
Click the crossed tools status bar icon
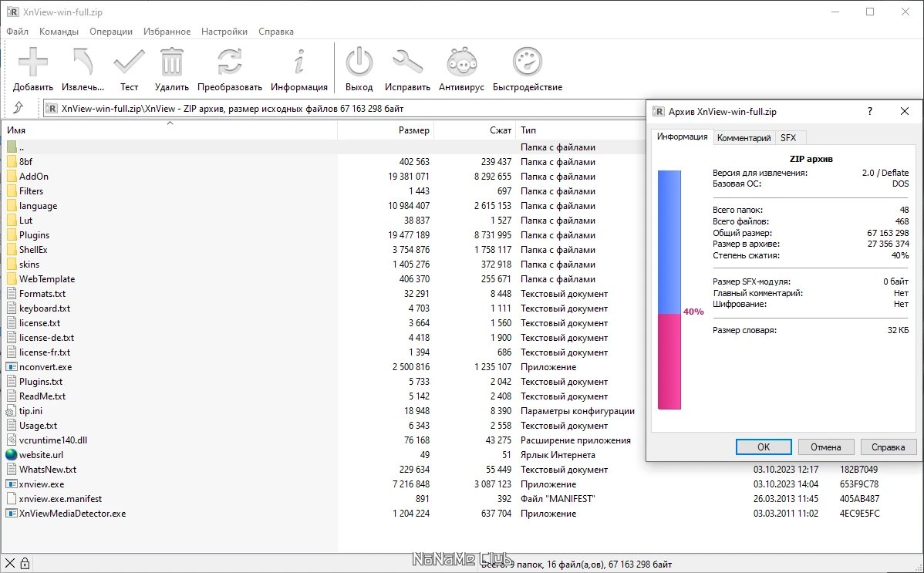(10, 564)
